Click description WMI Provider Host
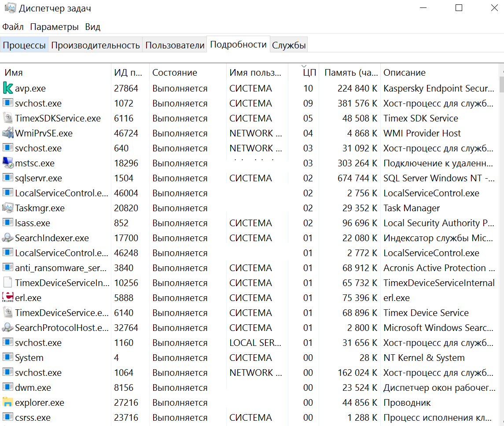The width and height of the screenshot is (504, 426). click(422, 133)
